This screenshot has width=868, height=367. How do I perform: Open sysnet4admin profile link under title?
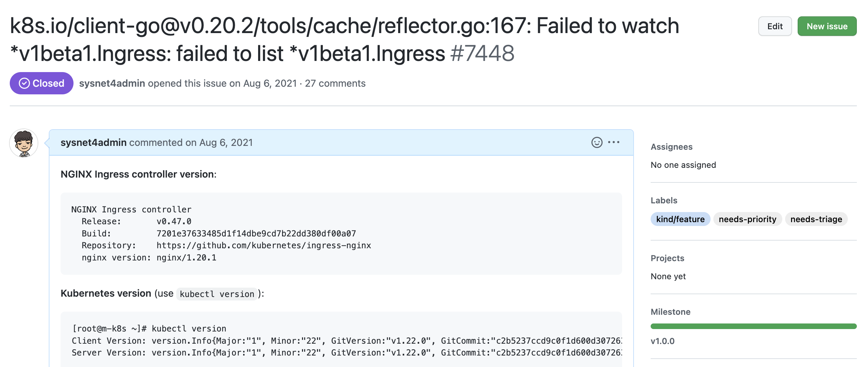[112, 84]
